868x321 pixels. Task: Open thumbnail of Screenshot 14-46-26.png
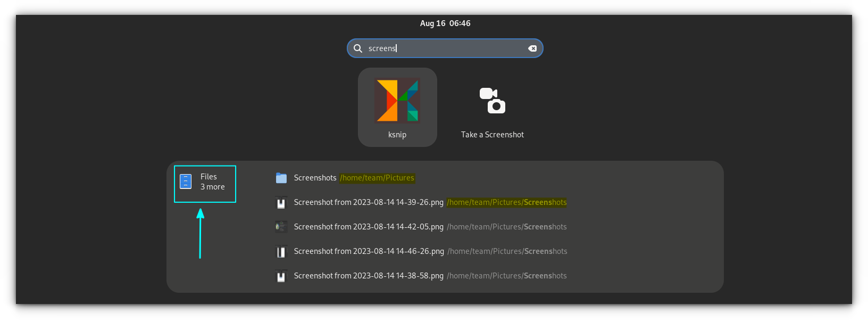[x=281, y=251]
